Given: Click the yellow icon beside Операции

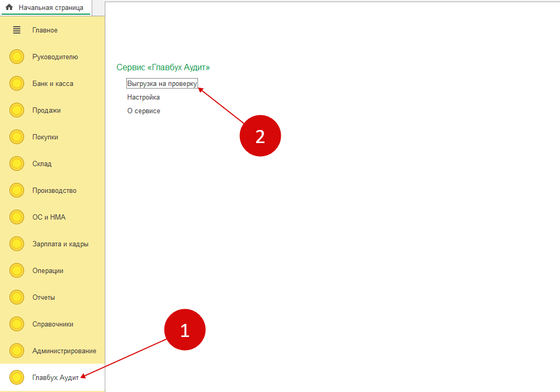Looking at the screenshot, I should click(17, 271).
